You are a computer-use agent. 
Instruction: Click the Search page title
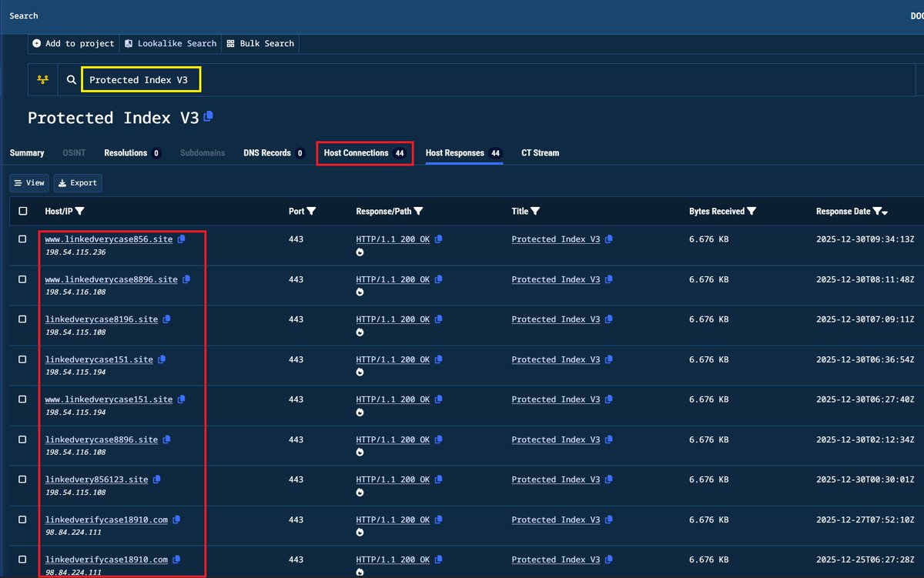point(24,15)
